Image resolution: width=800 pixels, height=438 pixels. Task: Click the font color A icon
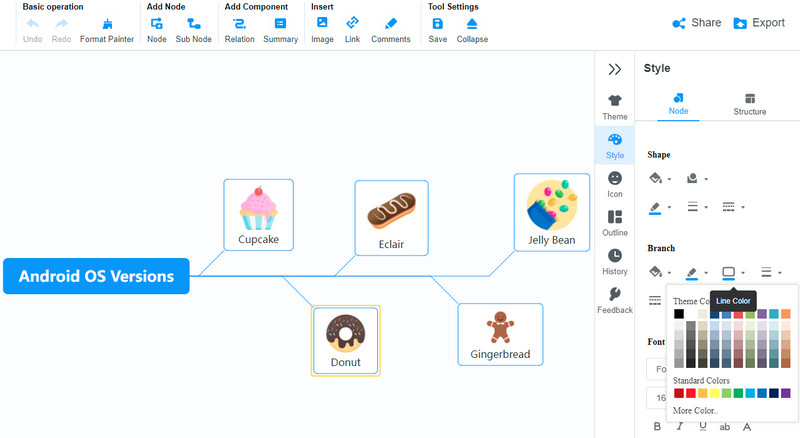747,427
